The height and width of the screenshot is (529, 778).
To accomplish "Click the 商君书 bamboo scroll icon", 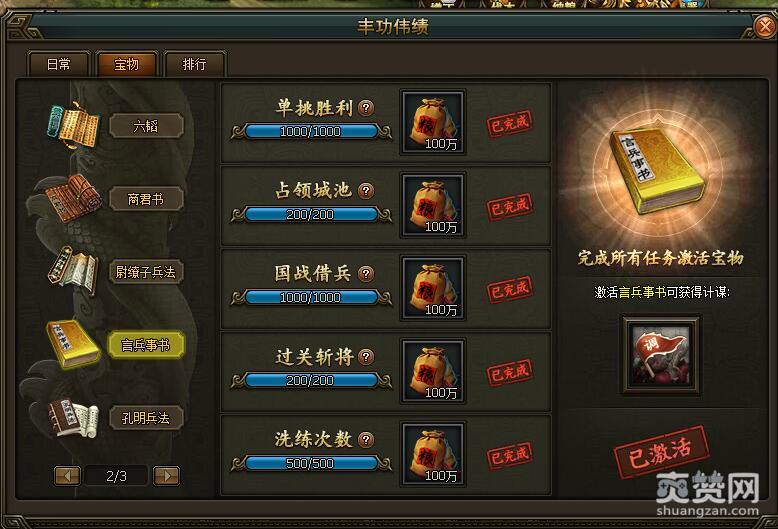I will coord(73,198).
